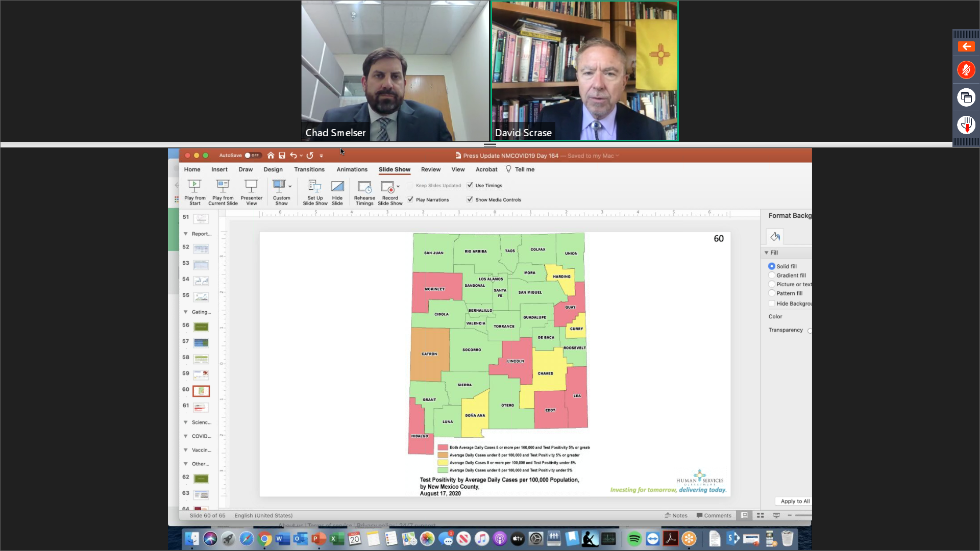Image resolution: width=980 pixels, height=551 pixels.
Task: Open the Undo history dropdown arrow
Action: pos(301,156)
